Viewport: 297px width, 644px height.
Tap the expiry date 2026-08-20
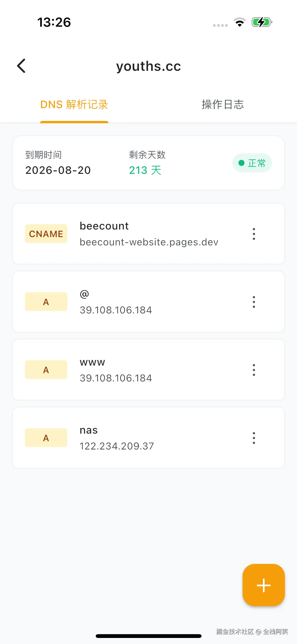point(58,170)
